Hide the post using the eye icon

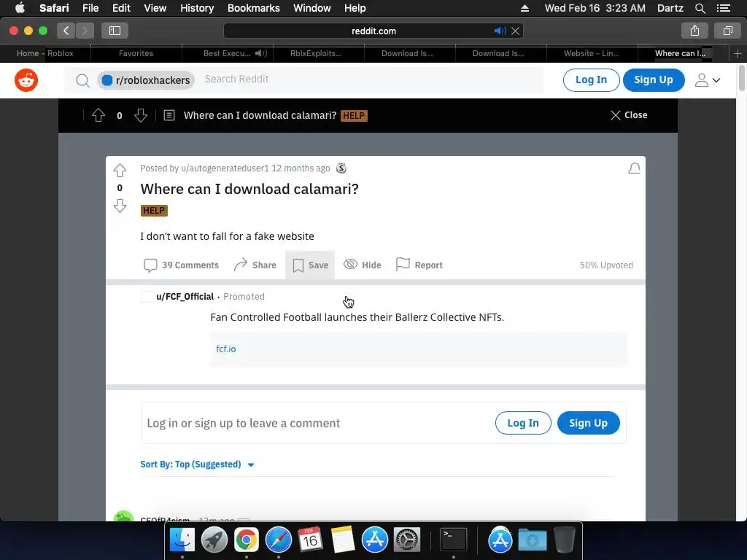click(x=363, y=265)
